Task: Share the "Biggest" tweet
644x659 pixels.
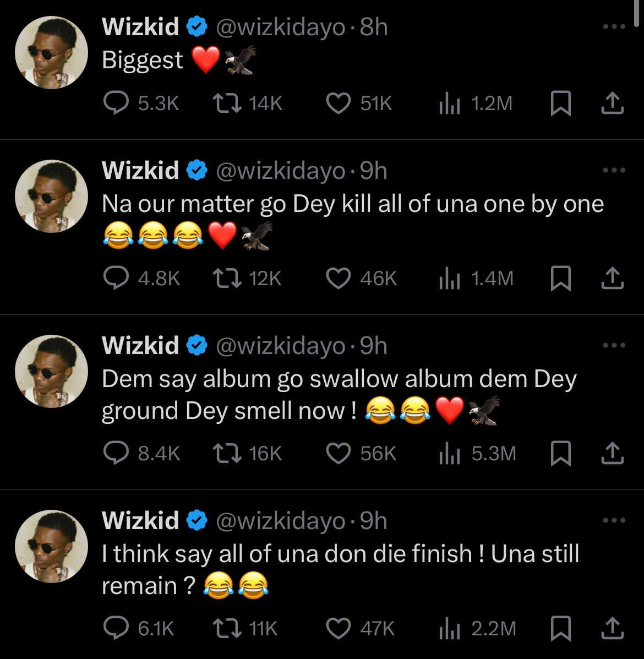Action: [x=612, y=104]
